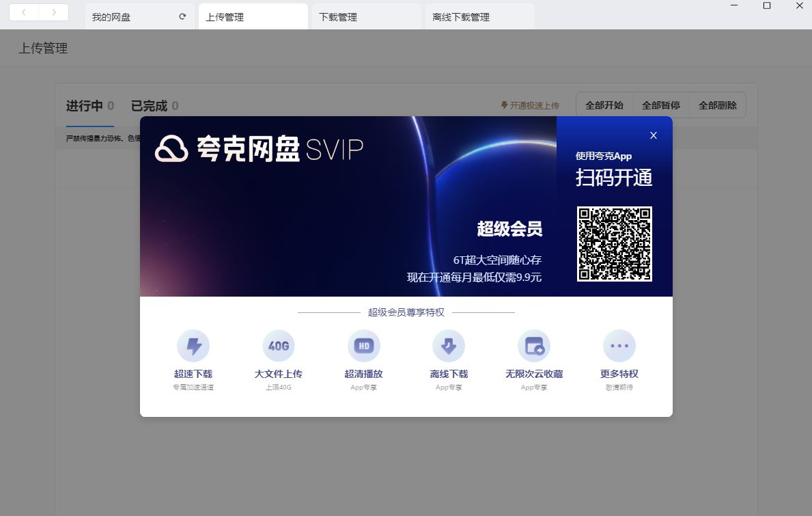Click the 更多特权 label text

[619, 374]
